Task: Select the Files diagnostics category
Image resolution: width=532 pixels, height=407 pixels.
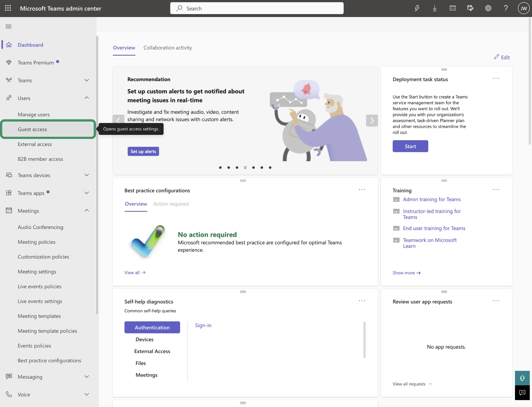Action: click(x=141, y=363)
